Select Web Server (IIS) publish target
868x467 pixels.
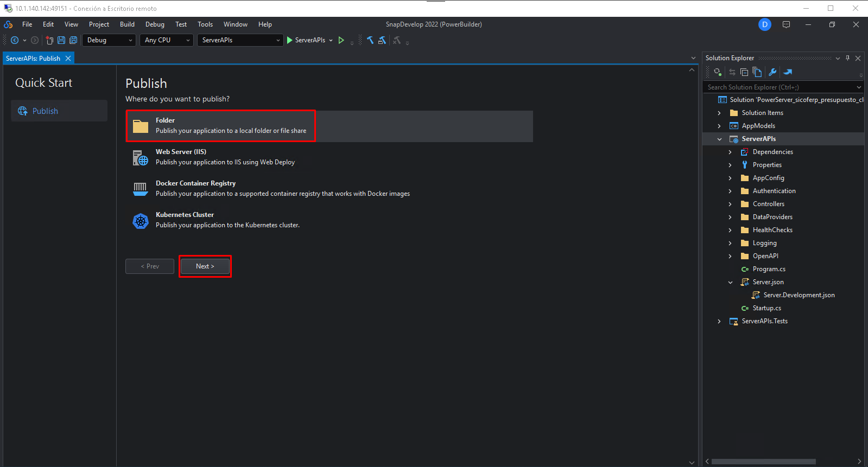(225, 157)
